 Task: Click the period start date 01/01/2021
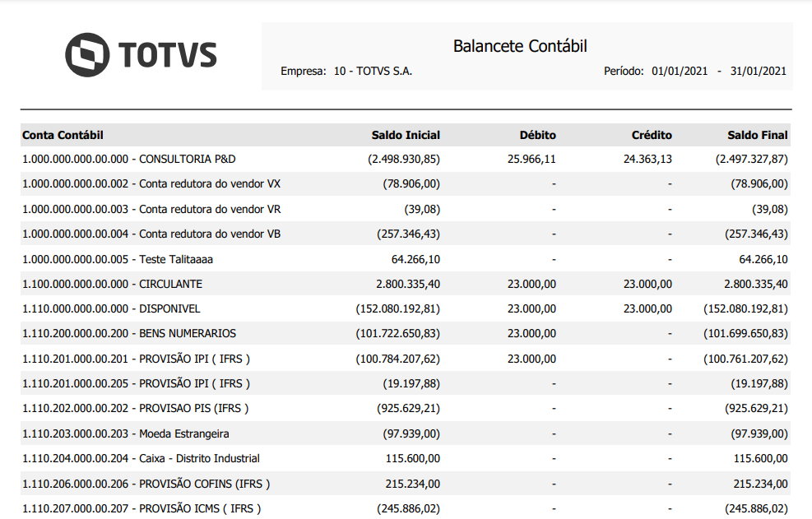(680, 72)
